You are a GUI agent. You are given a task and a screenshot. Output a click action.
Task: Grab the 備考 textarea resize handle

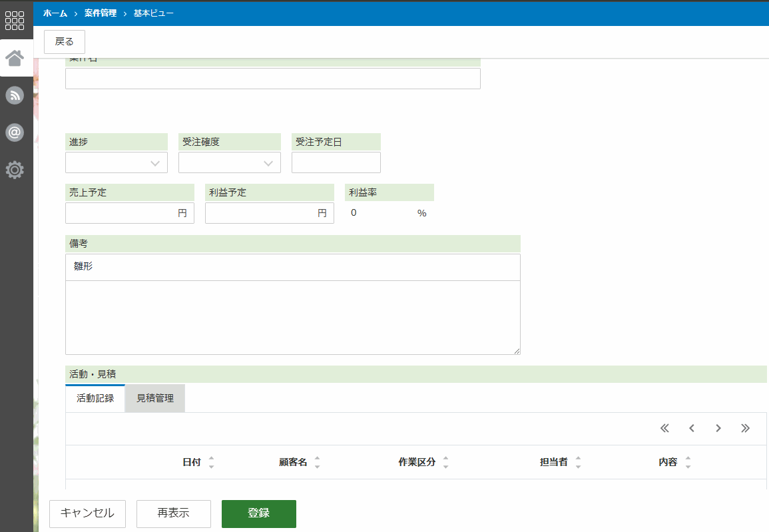point(517,351)
